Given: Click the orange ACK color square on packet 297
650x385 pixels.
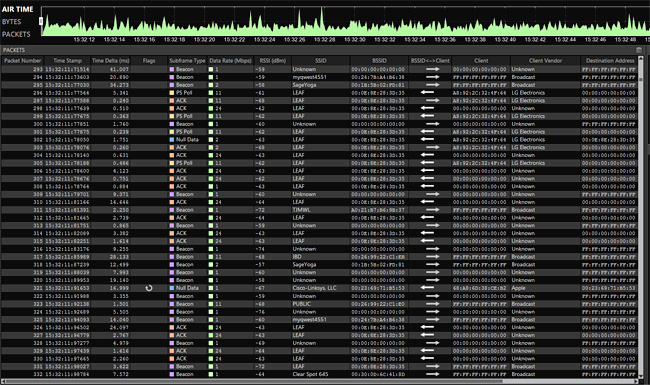Looking at the screenshot, I should tap(172, 100).
